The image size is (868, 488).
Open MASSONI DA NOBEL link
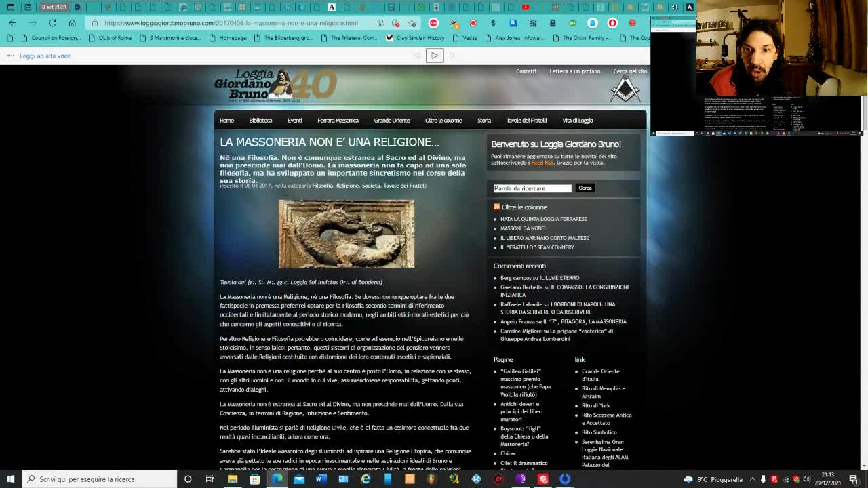[x=524, y=228]
